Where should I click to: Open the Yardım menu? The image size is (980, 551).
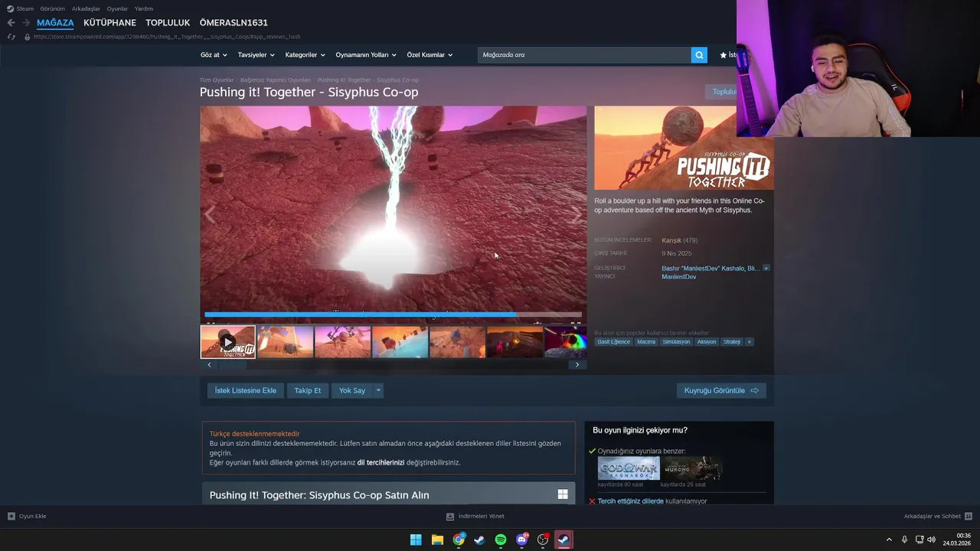[x=144, y=8]
